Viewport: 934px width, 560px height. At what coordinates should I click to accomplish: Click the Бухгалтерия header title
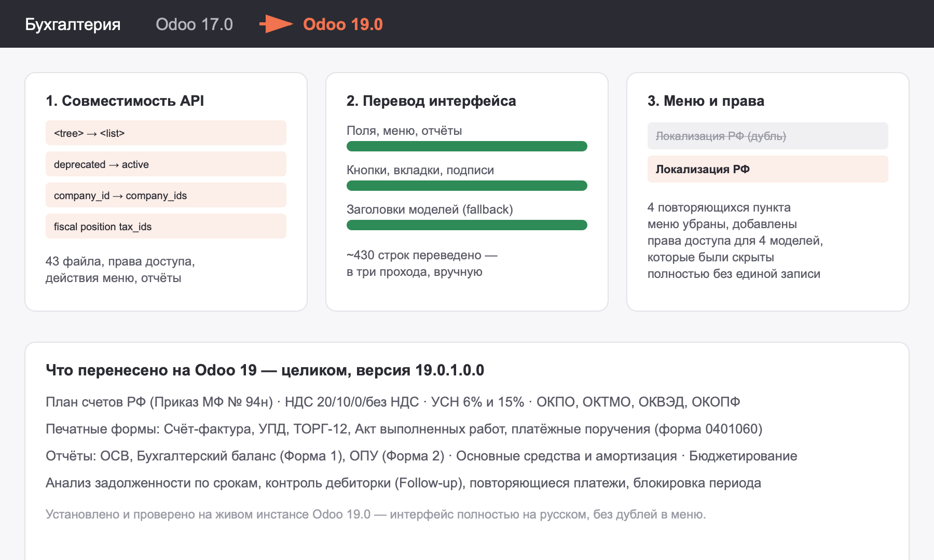pos(73,24)
